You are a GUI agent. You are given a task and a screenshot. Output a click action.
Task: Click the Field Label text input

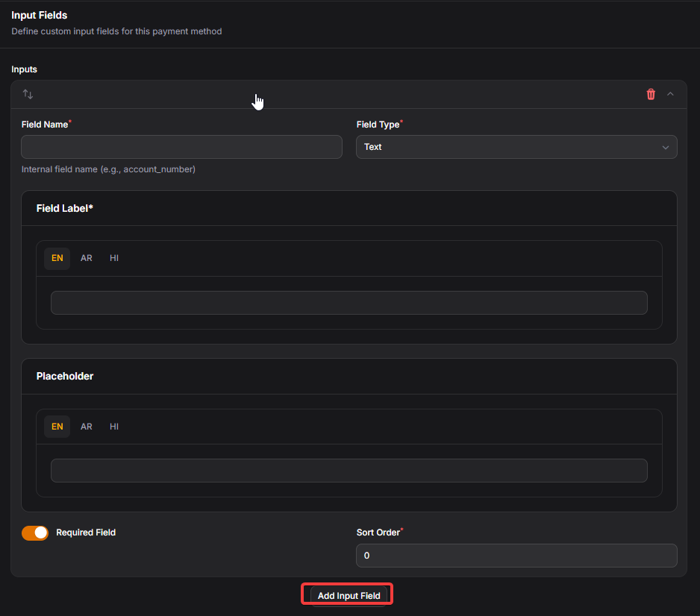349,303
